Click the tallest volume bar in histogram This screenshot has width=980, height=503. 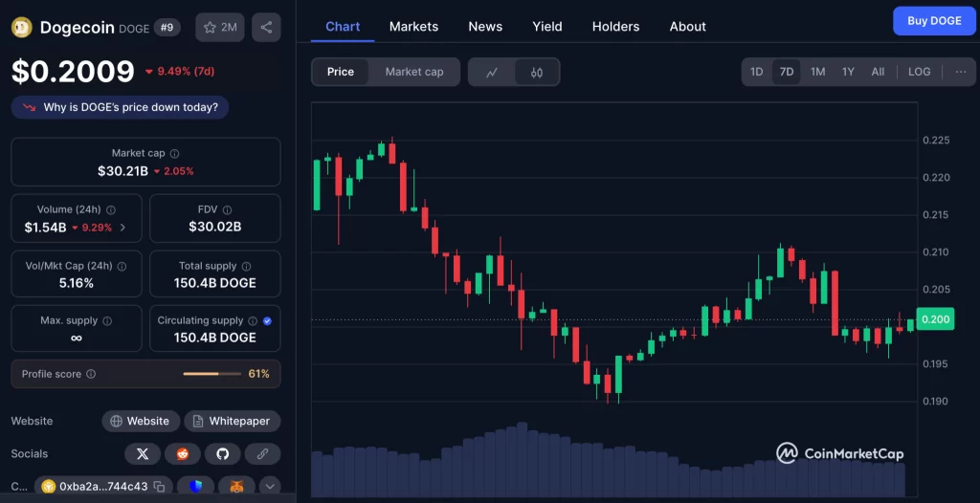click(522, 459)
